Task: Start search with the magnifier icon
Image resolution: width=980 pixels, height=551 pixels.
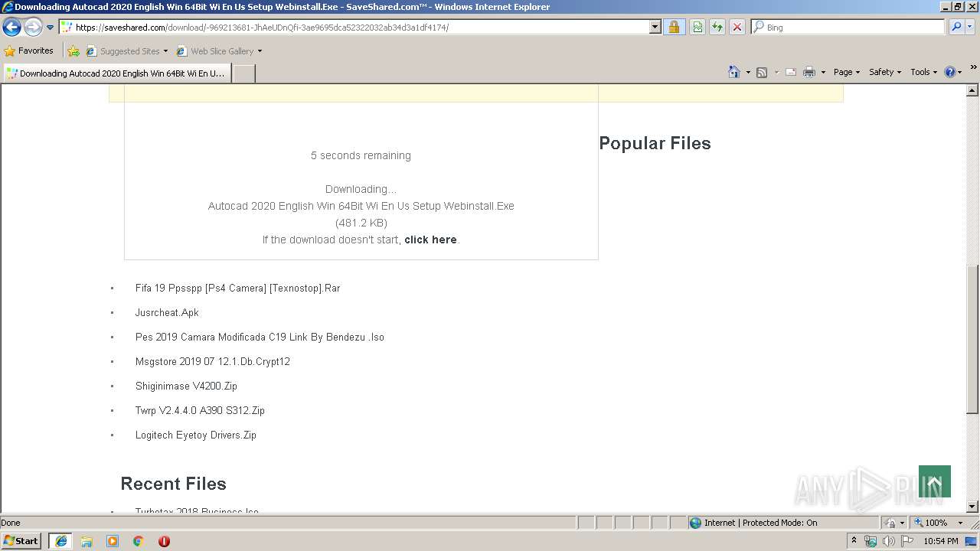Action: point(955,28)
